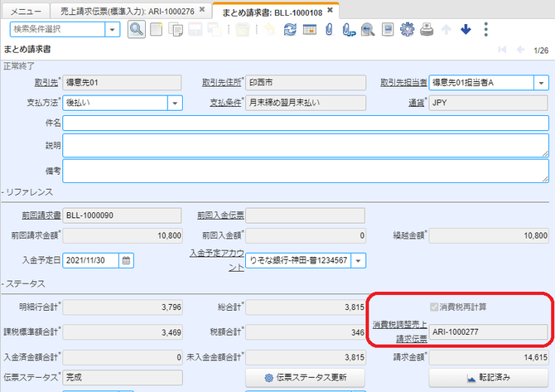Click the 検索条件選択 search box
555x392 pixels.
click(57, 29)
